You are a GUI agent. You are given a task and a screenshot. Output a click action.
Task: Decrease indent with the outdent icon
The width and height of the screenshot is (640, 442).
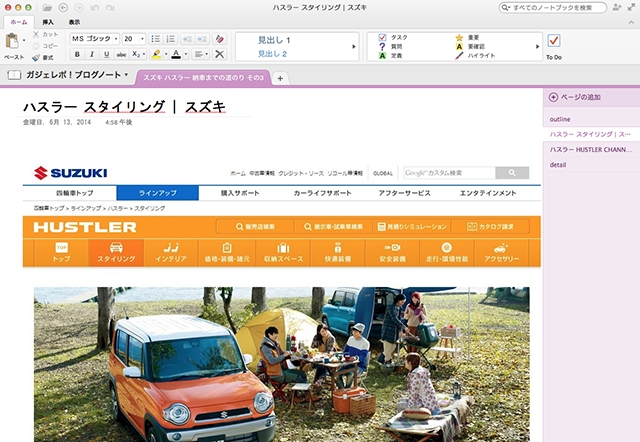187,39
